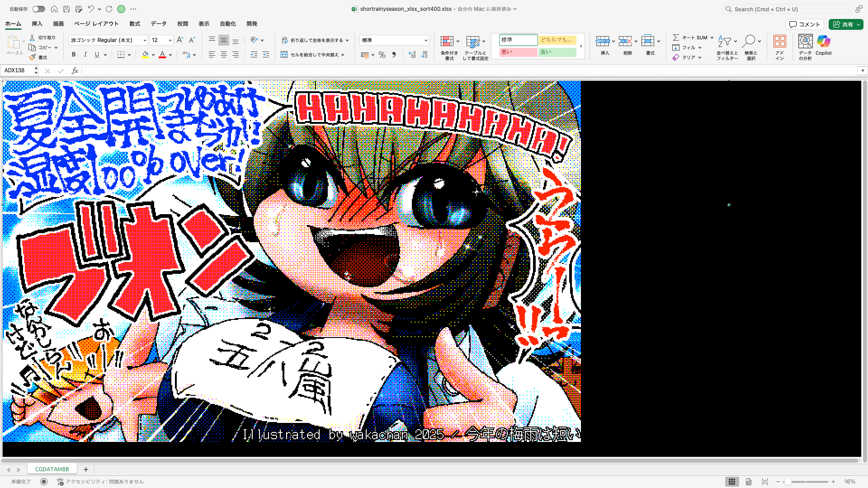868x488 pixels.
Task: Add a new sheet with plus button
Action: pyautogui.click(x=86, y=469)
